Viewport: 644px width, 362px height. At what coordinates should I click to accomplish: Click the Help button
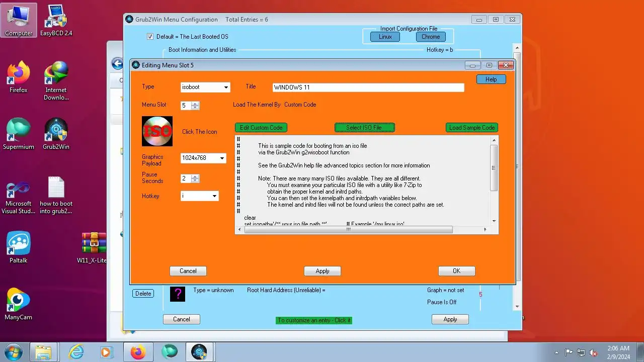(x=491, y=79)
